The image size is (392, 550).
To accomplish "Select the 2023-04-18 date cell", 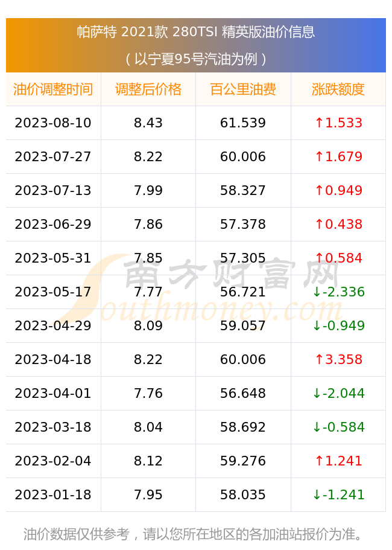I will pyautogui.click(x=53, y=359).
